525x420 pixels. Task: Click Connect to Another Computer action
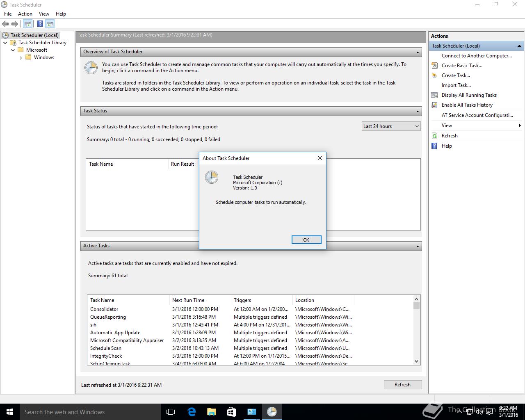(x=477, y=56)
